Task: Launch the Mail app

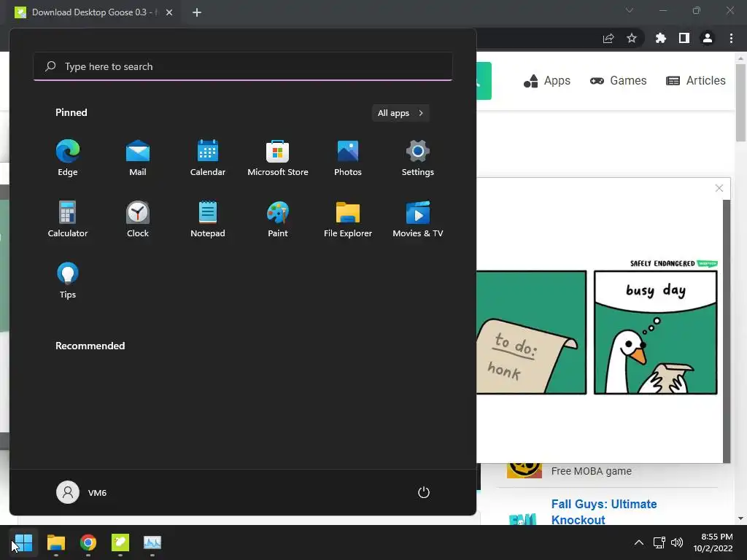Action: coord(138,158)
